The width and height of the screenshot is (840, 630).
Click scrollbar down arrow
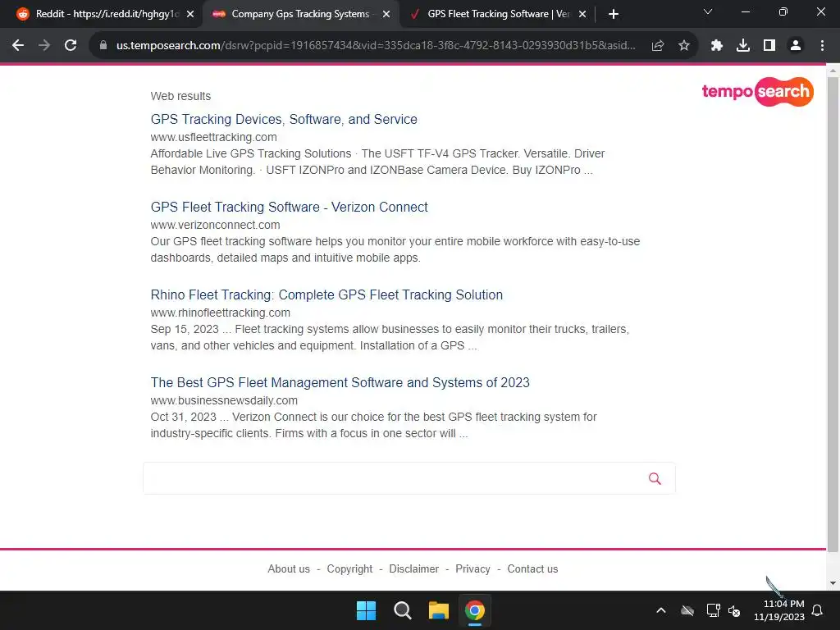point(833,583)
